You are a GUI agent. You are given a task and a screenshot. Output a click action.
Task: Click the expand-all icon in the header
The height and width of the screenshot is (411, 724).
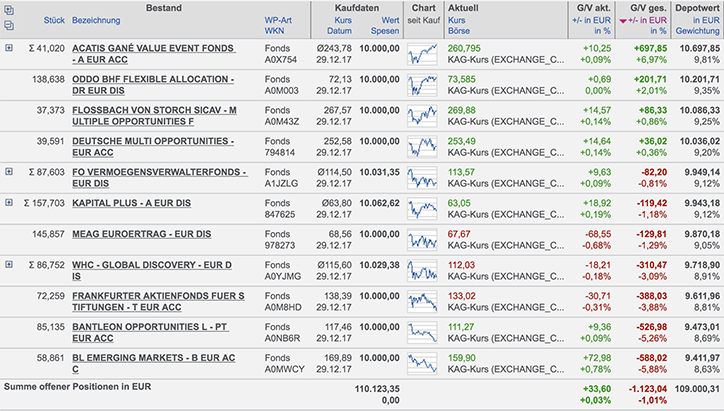pos(9,10)
